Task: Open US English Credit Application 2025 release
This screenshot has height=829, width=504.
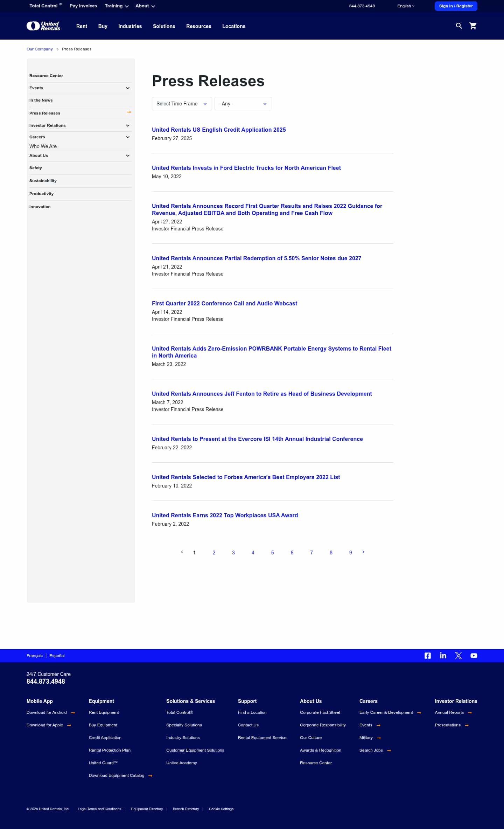Action: [219, 130]
